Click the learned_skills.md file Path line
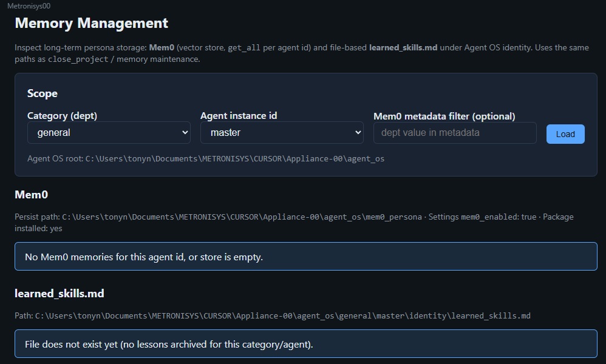 [x=273, y=315]
